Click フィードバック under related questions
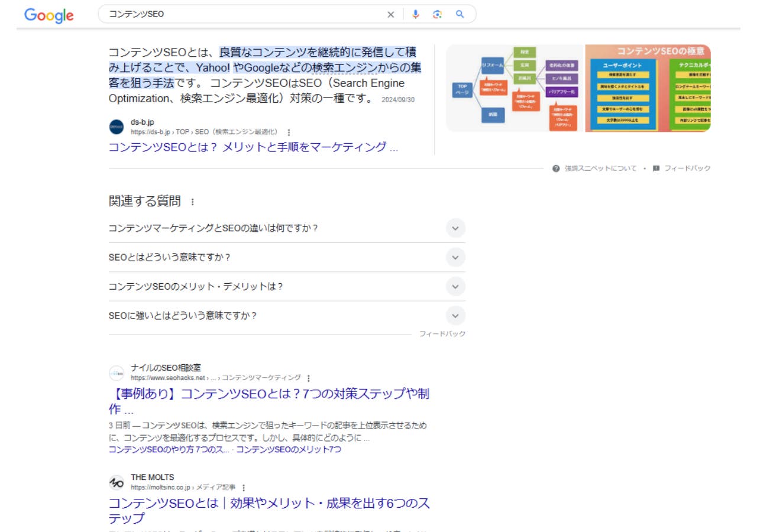The height and width of the screenshot is (532, 757). 442,334
